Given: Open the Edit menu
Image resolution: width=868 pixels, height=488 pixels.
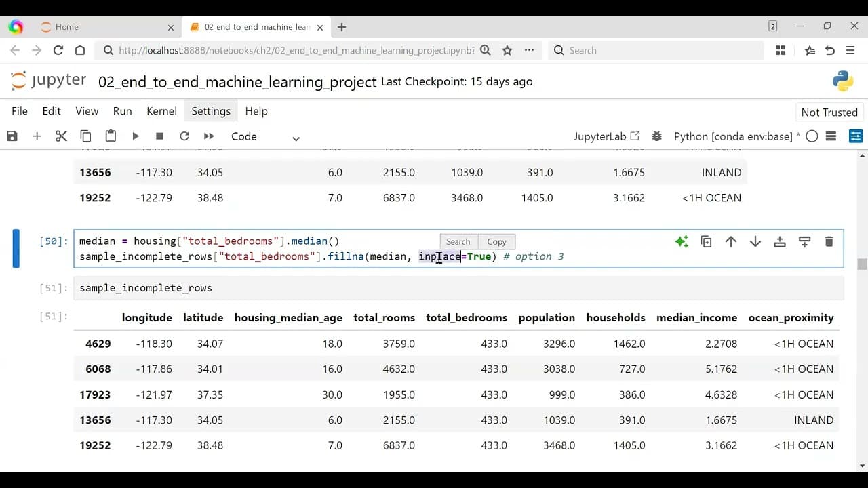Looking at the screenshot, I should [52, 111].
